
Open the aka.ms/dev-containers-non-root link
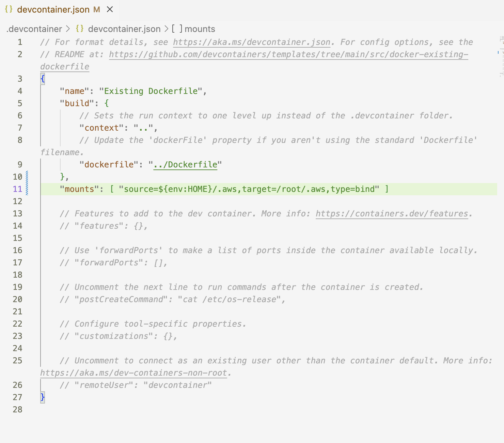(x=133, y=373)
